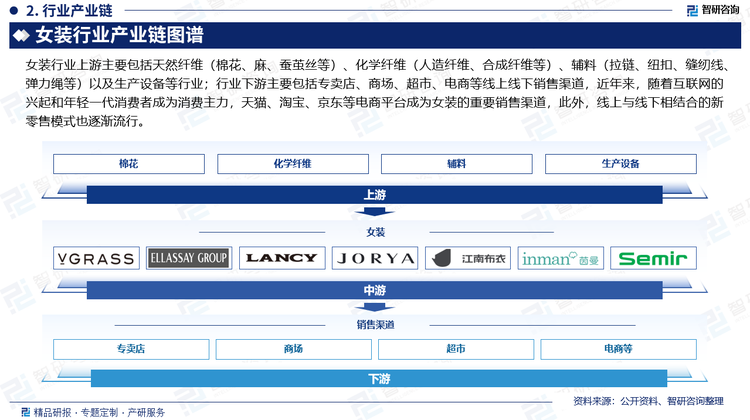Click the 中游 banner bar
This screenshot has width=750, height=420.
(375, 290)
